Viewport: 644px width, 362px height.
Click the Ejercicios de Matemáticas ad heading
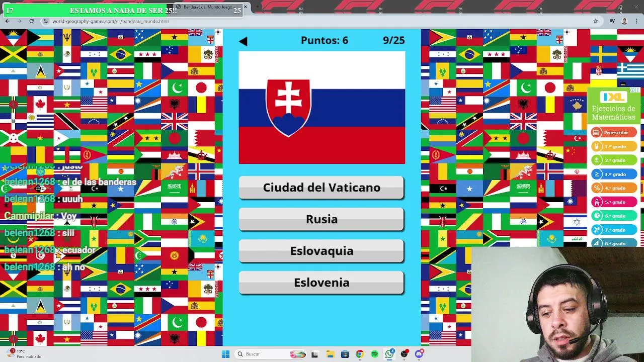pyautogui.click(x=613, y=113)
